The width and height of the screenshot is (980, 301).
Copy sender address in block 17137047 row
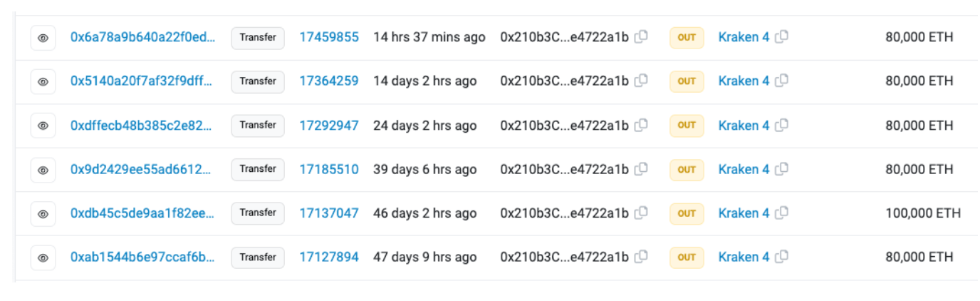(641, 213)
